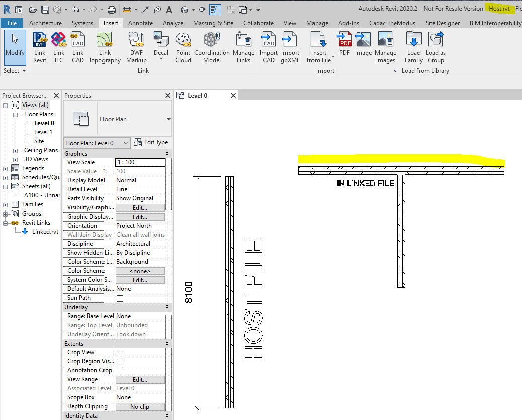Close the Properties panel

click(x=167, y=96)
